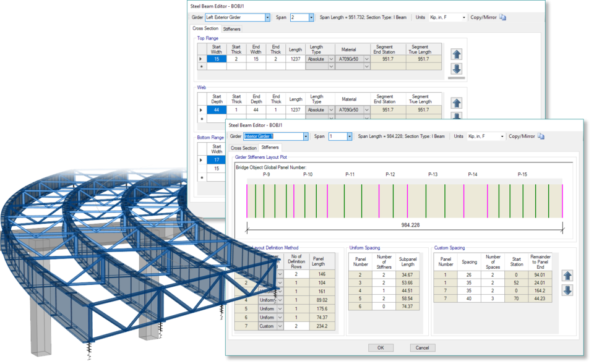594x364 pixels.
Task: Move Top Flange row up with arrow
Action: tap(457, 54)
